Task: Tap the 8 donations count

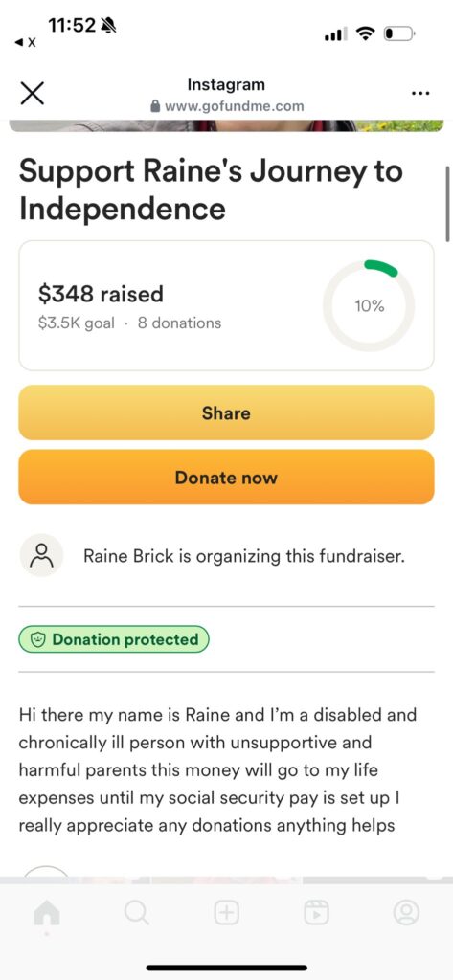Action: pos(180,323)
